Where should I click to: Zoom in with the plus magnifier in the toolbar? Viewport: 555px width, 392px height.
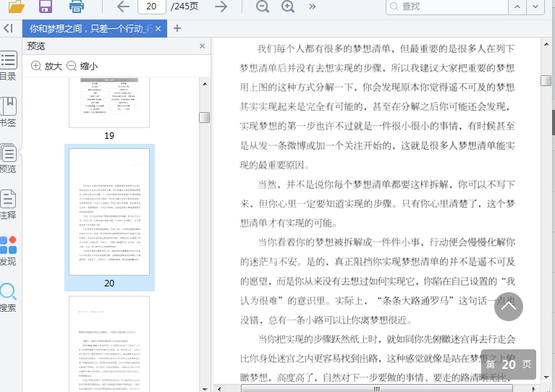tap(288, 7)
